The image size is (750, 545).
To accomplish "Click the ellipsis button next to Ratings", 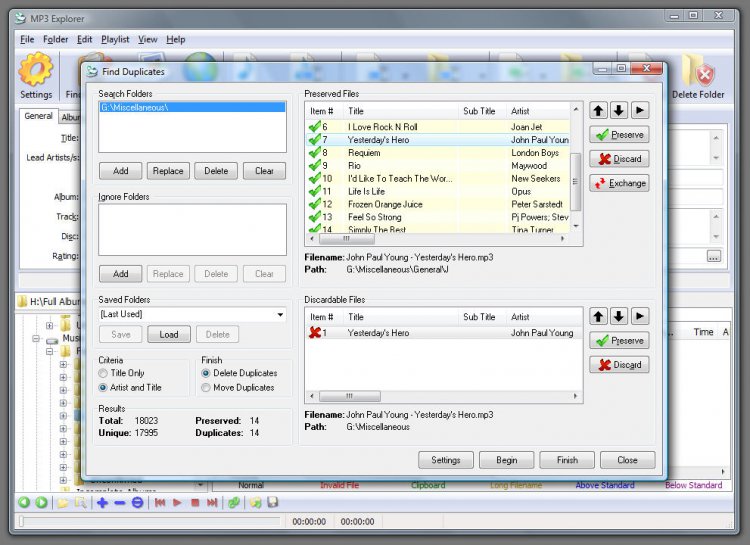I will click(x=713, y=256).
